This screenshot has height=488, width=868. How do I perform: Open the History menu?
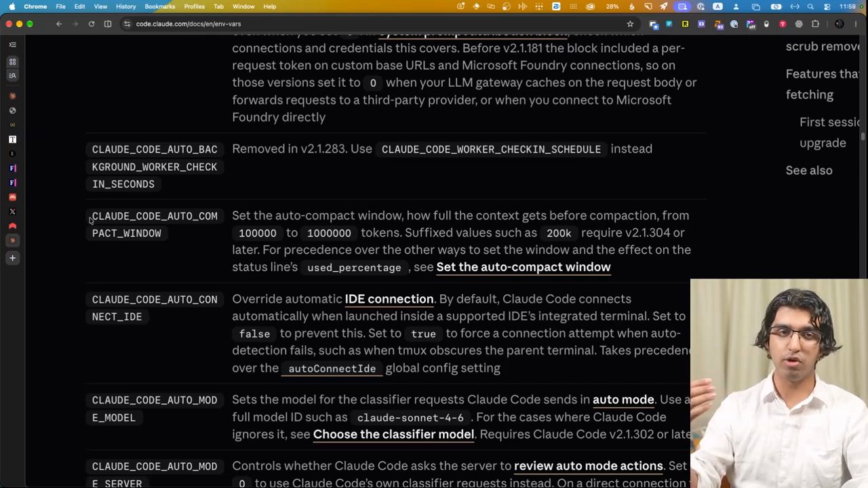coord(125,7)
